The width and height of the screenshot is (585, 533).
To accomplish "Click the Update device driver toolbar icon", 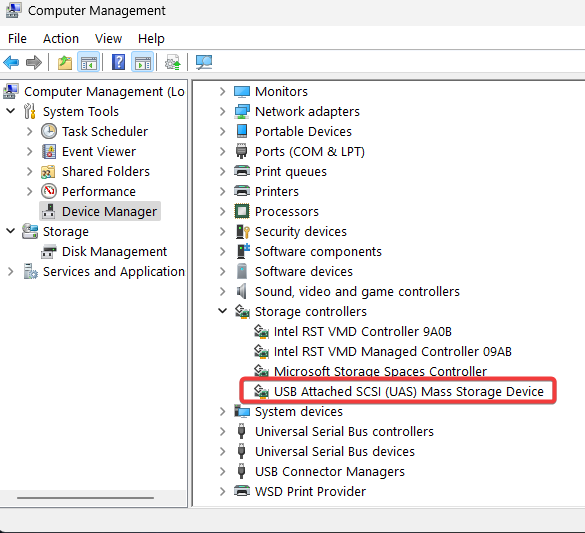I will (172, 62).
